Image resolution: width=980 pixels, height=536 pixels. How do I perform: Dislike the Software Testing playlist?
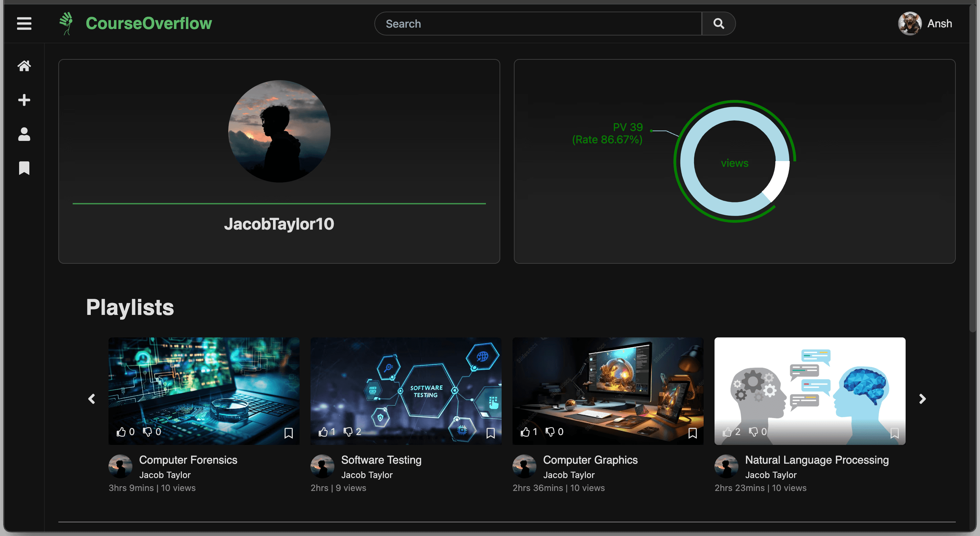pyautogui.click(x=348, y=432)
